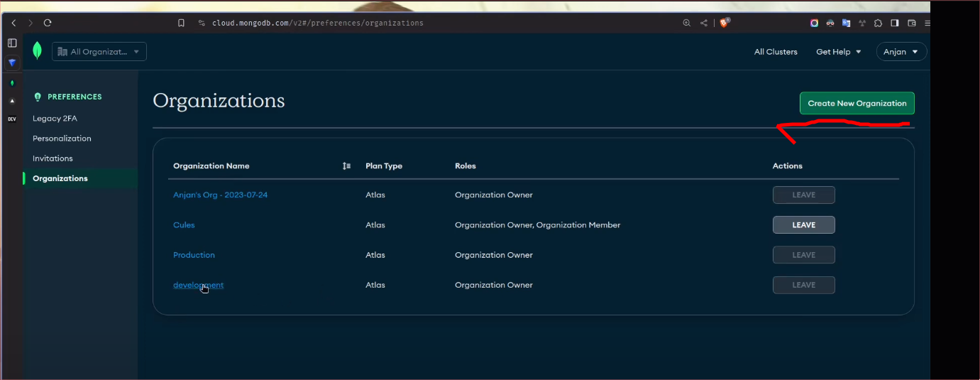This screenshot has height=380, width=980.
Task: Click roles text 'Organization Owner, Organization Member'
Action: 538,225
